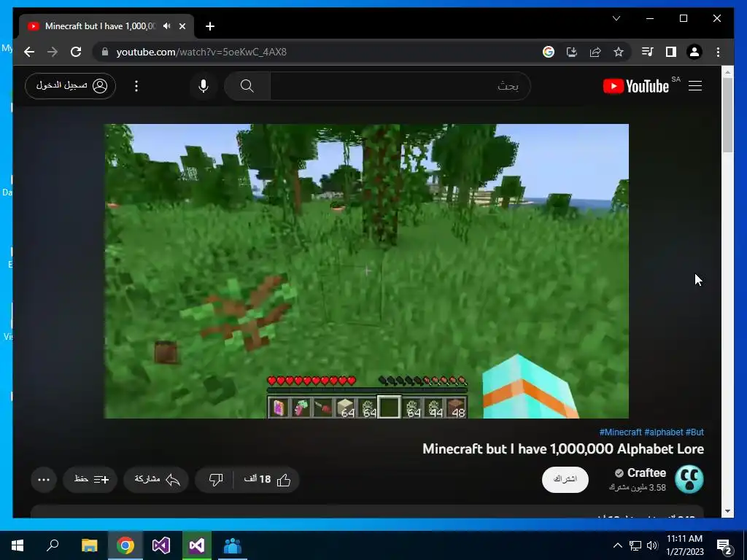The image size is (747, 560).
Task: Open the taskbar clock and date
Action: pyautogui.click(x=684, y=545)
